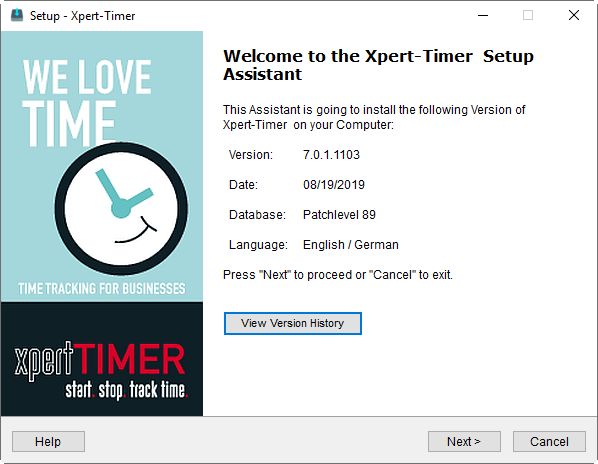Screen dimensions: 598x464
Task: Click the release date 08/19/2019
Action: (334, 185)
